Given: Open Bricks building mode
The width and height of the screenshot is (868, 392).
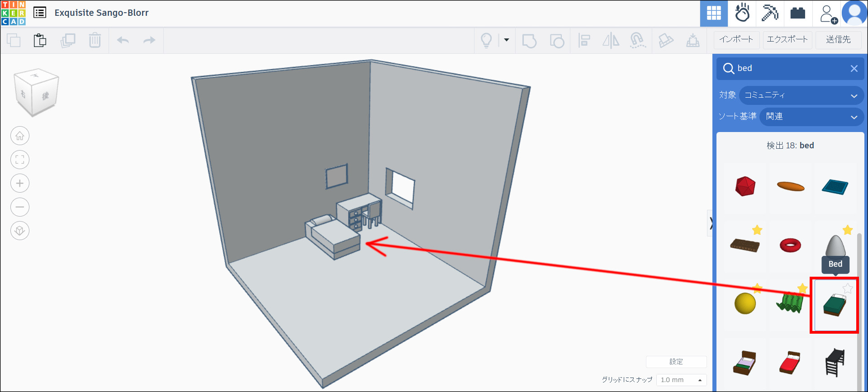Looking at the screenshot, I should (x=798, y=13).
